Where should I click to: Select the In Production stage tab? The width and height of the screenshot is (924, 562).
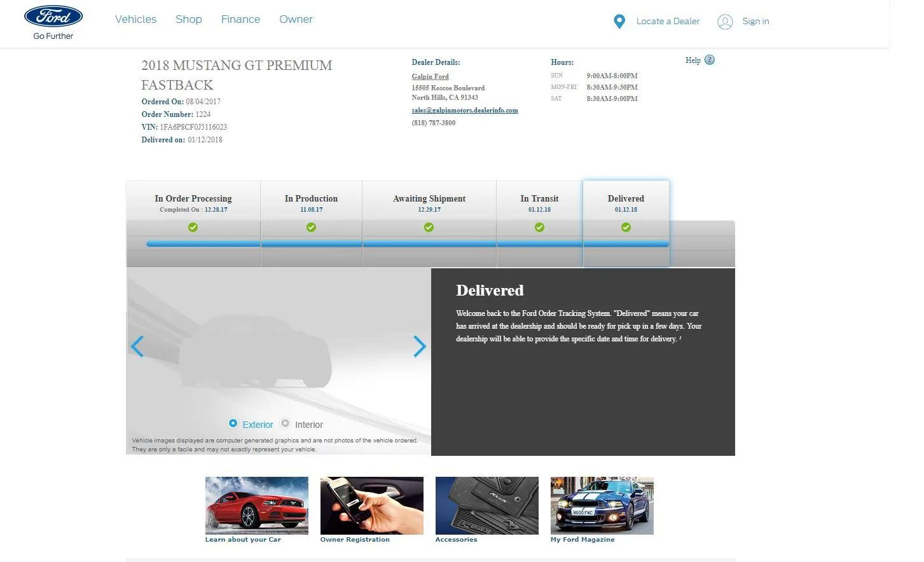click(312, 224)
